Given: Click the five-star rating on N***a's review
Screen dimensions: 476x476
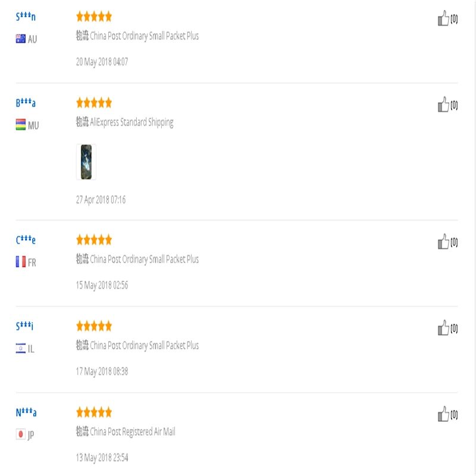Looking at the screenshot, I should tap(94, 412).
